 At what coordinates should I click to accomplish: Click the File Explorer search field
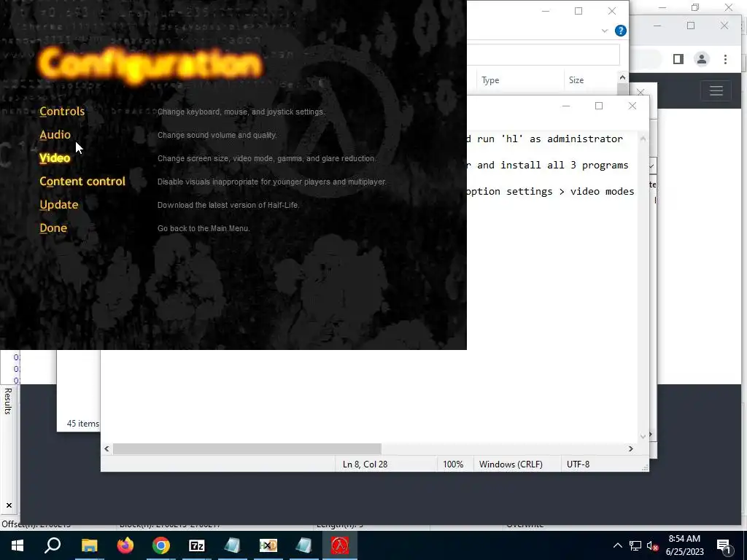pyautogui.click(x=543, y=54)
